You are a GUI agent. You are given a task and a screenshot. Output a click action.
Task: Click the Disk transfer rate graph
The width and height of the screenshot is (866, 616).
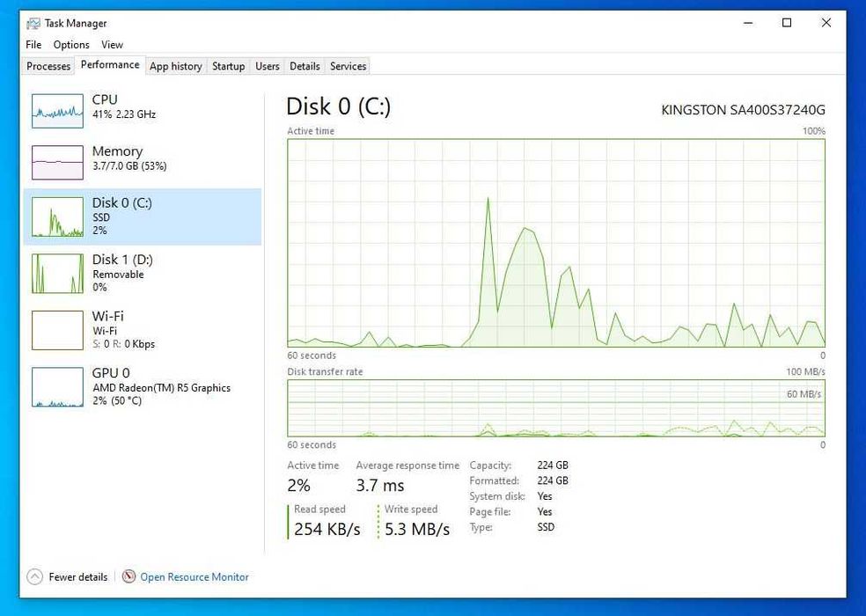[x=556, y=408]
